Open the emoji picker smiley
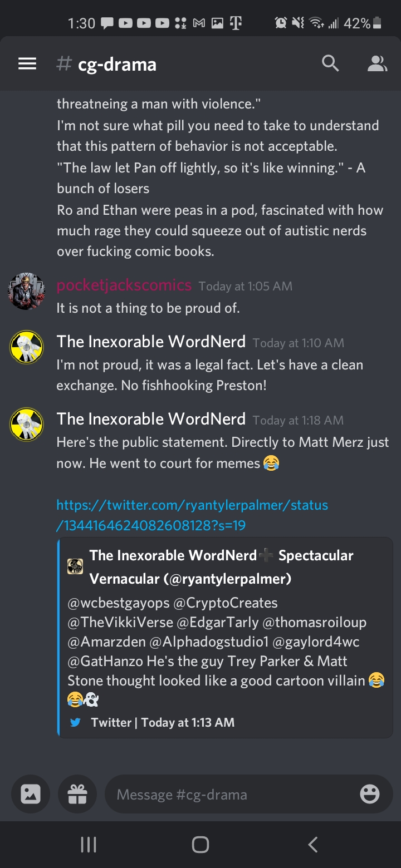Viewport: 401px width, 868px height. tap(370, 794)
